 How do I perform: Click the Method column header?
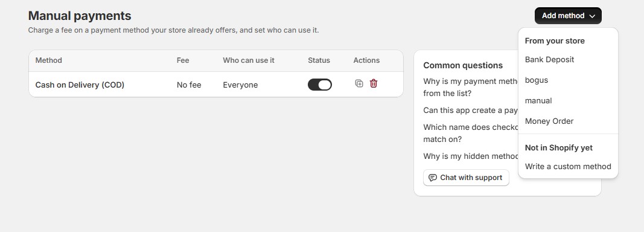[48, 60]
